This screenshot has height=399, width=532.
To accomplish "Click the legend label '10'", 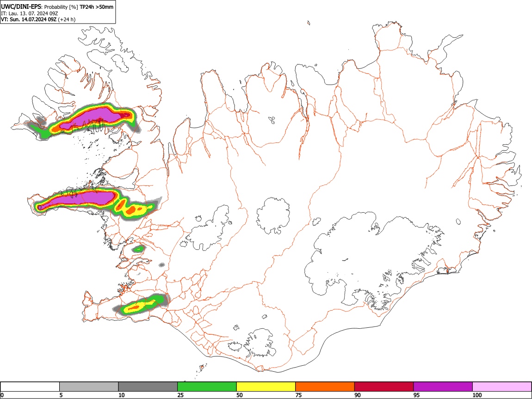I will pyautogui.click(x=122, y=395).
